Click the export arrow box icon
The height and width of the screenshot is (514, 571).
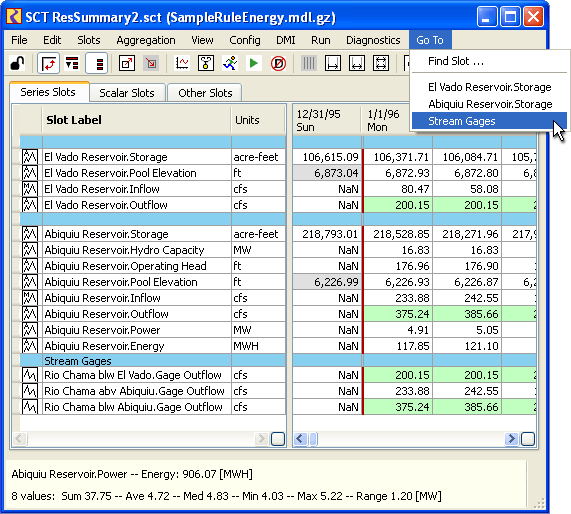[x=127, y=64]
